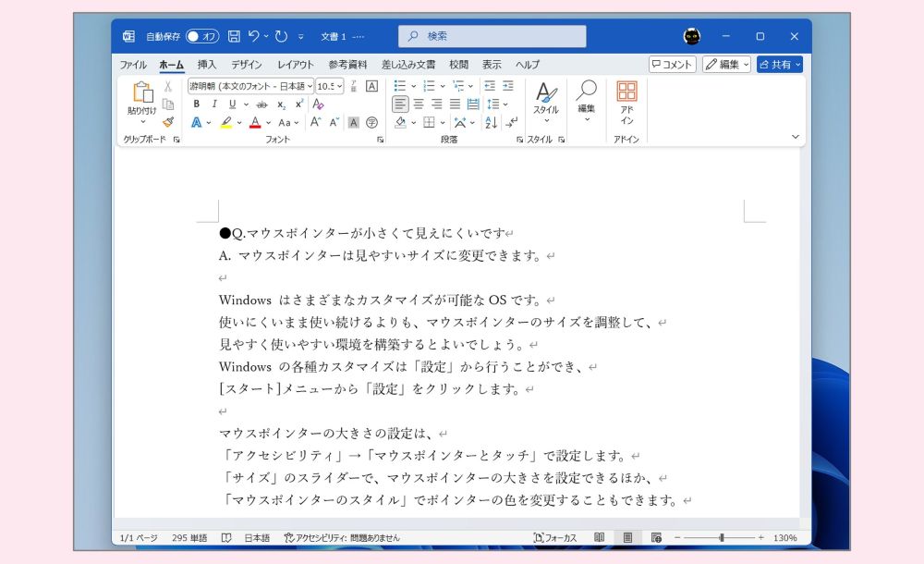Switch to Web Layout view in status bar
924x564 pixels.
(656, 537)
